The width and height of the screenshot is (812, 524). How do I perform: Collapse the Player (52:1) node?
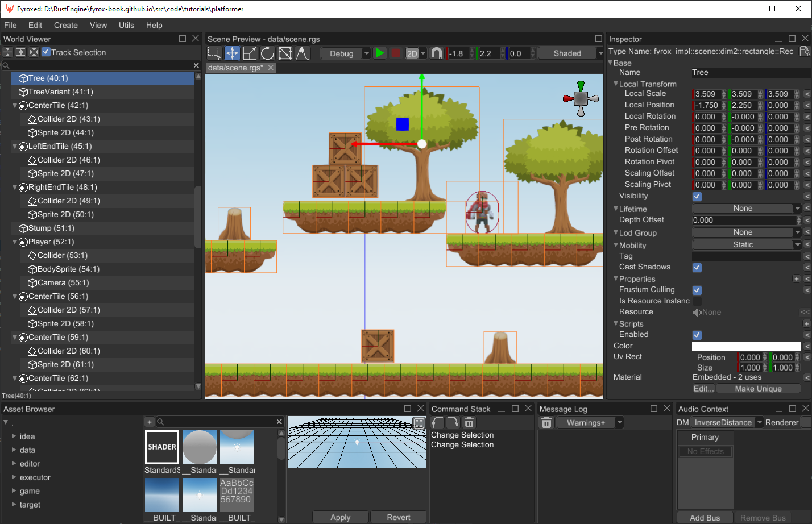[x=15, y=242]
